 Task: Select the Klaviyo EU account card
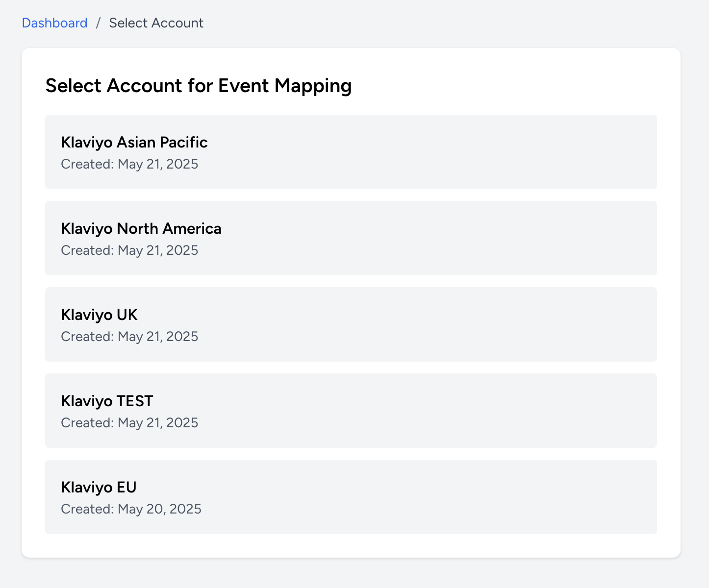[351, 497]
